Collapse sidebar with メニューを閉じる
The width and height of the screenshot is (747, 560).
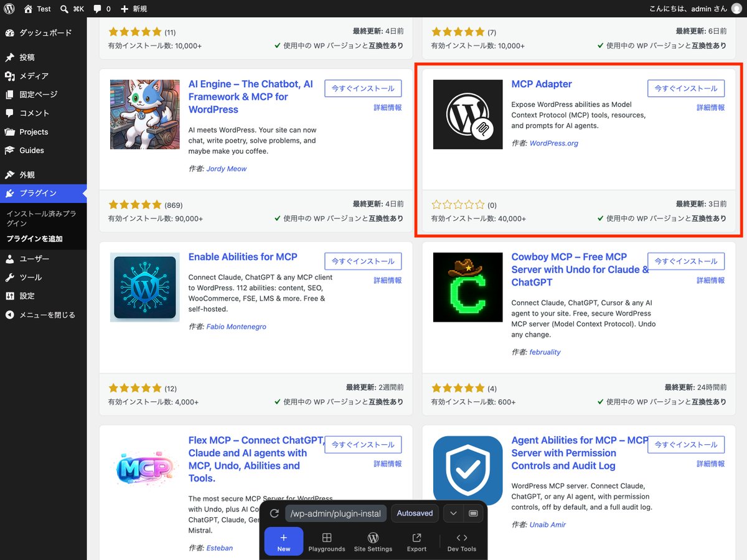(44, 315)
